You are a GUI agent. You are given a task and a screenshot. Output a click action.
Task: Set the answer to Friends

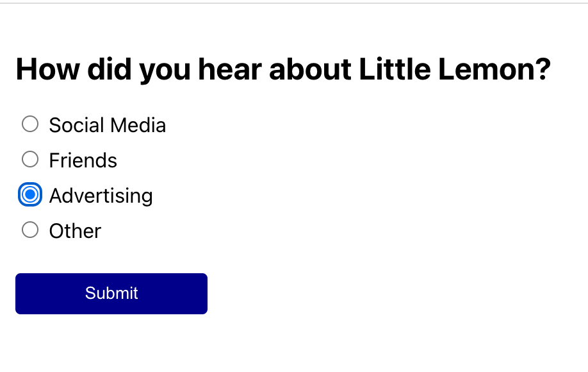coord(30,159)
